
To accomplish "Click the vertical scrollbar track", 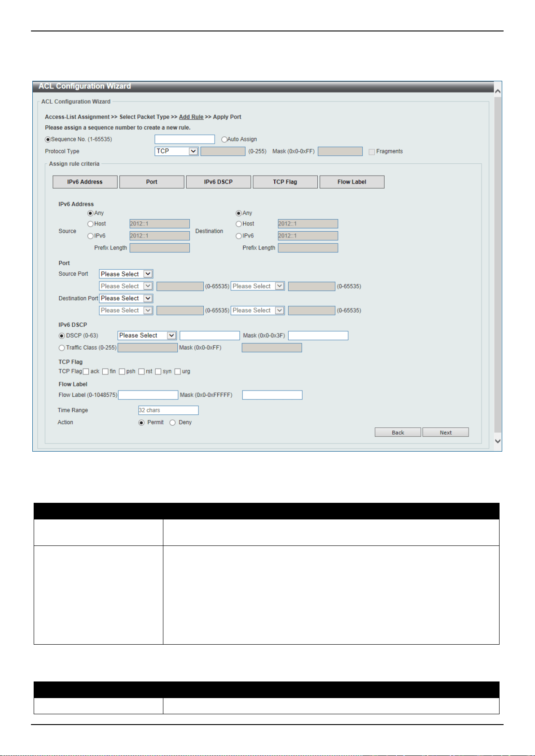I will pos(497,265).
